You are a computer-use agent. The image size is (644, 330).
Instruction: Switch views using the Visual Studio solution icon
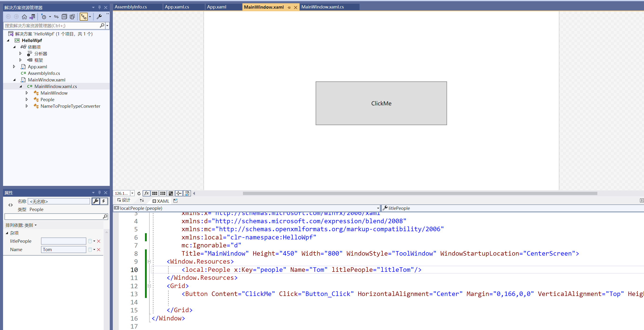[x=32, y=17]
